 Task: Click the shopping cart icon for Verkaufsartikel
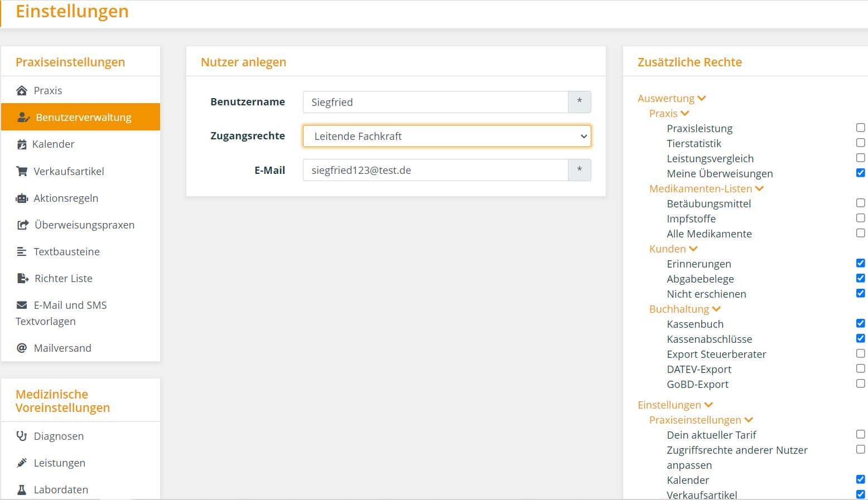[22, 171]
